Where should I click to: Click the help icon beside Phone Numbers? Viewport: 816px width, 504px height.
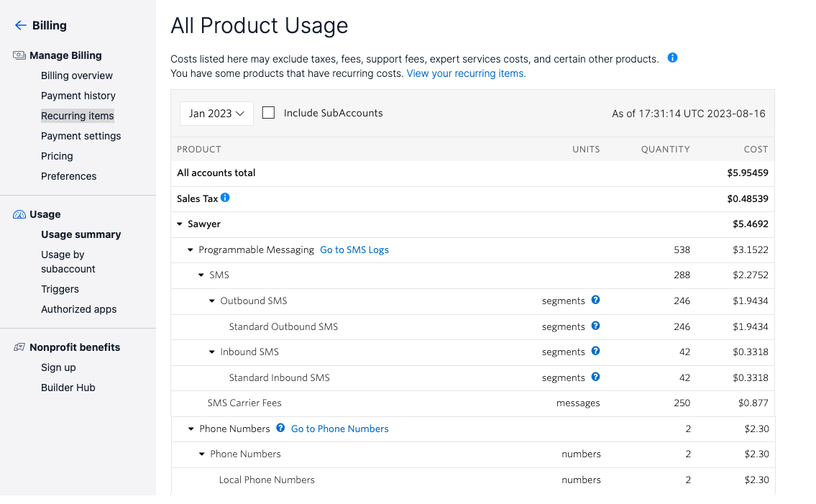tap(280, 429)
